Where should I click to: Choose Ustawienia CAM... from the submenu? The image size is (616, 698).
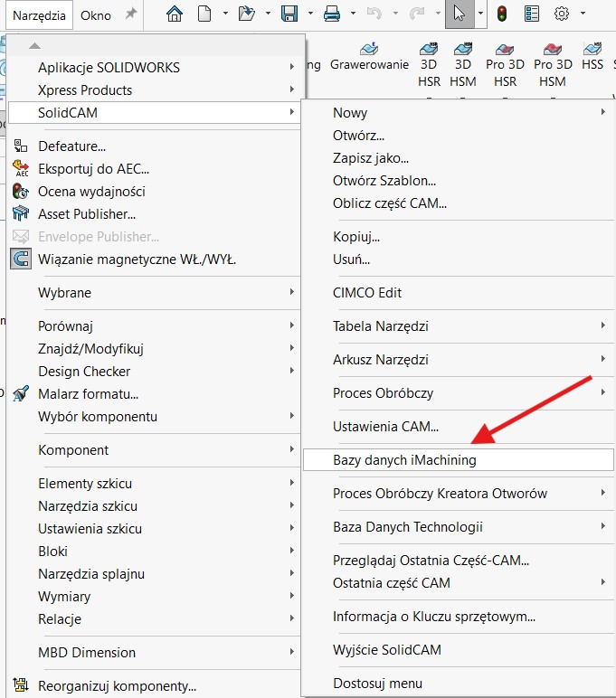tap(385, 426)
